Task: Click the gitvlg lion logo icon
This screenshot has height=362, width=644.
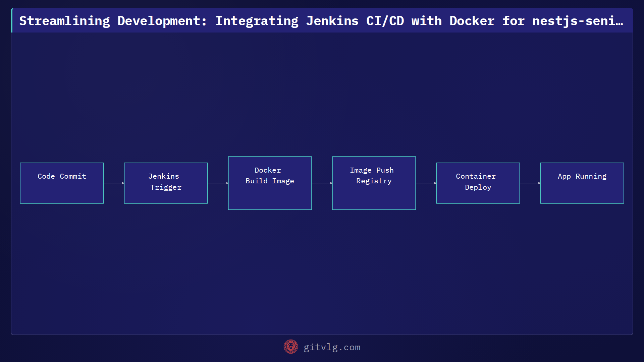Action: 291,347
